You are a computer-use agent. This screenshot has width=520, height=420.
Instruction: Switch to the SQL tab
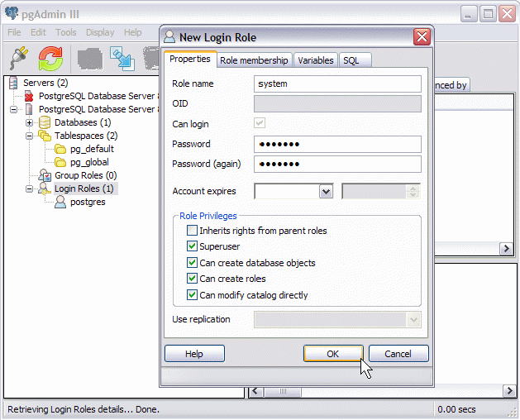[355, 60]
